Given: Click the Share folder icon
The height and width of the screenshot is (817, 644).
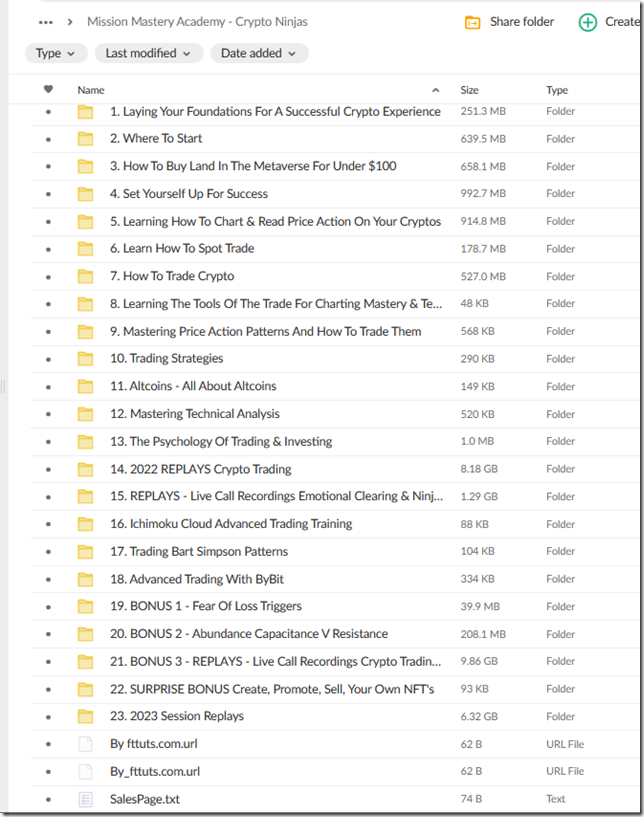Looking at the screenshot, I should coord(473,22).
